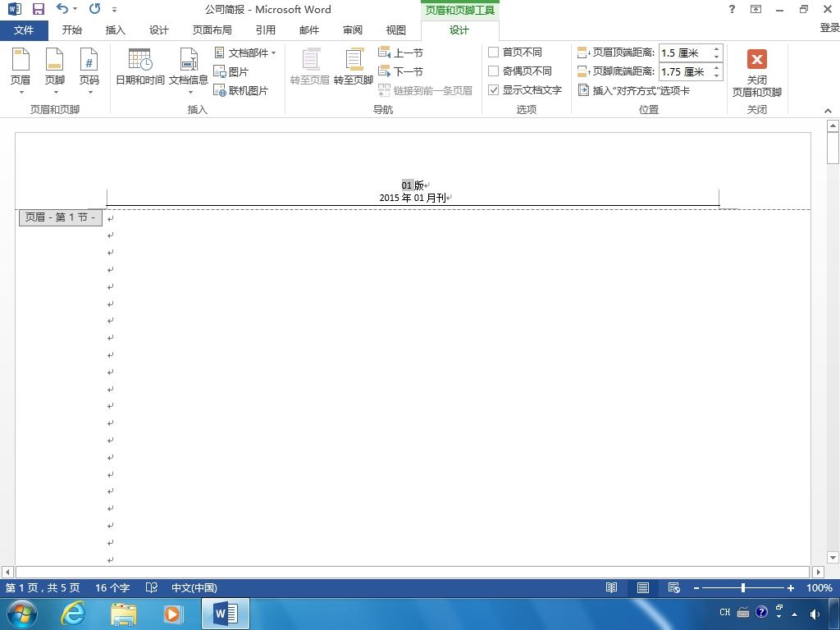Increase 页眉顶端距离 with up spinner
Viewport: 840px width, 630px height.
[x=716, y=48]
